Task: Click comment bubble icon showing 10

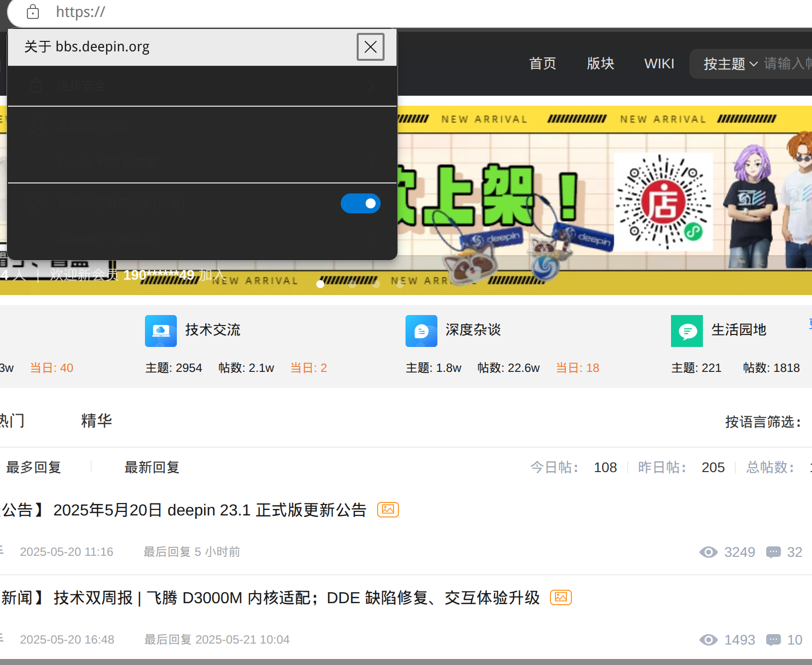Action: pyautogui.click(x=773, y=640)
